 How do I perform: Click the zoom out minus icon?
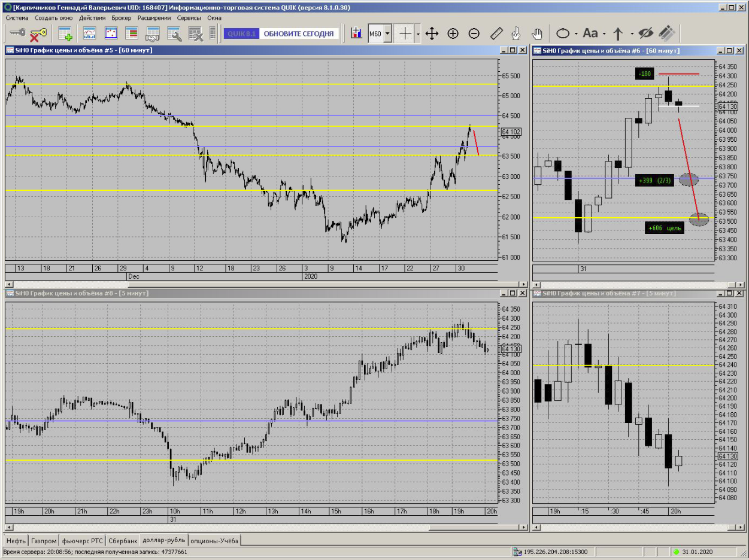474,34
